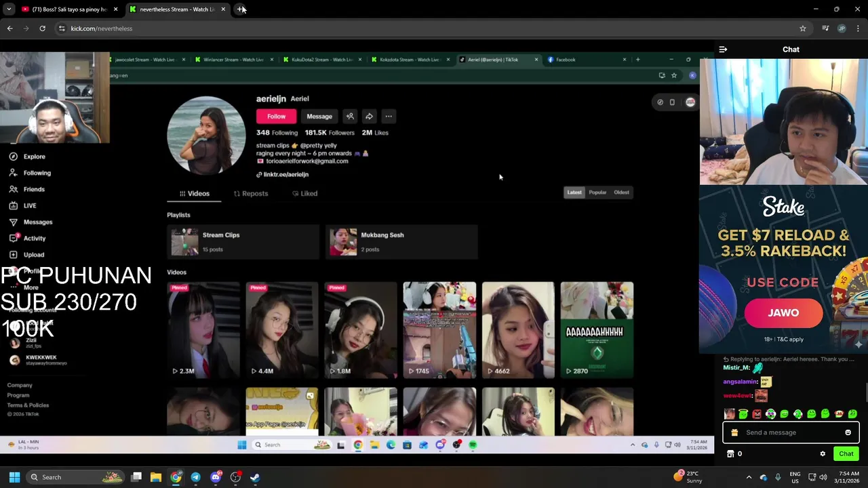The height and width of the screenshot is (488, 868).
Task: Open a new tab in Chrome
Action: coord(241,9)
